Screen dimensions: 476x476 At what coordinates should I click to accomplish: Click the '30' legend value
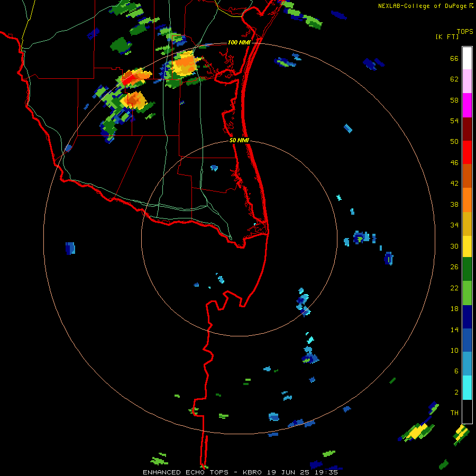point(454,246)
